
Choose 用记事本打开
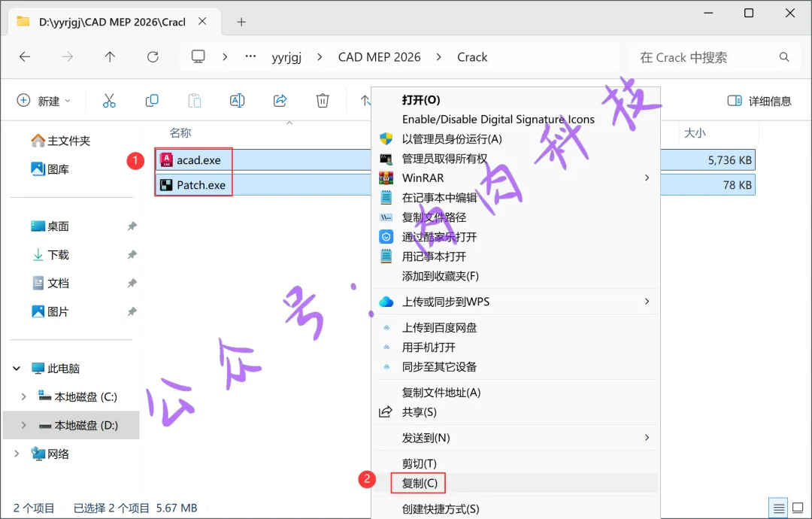[435, 256]
